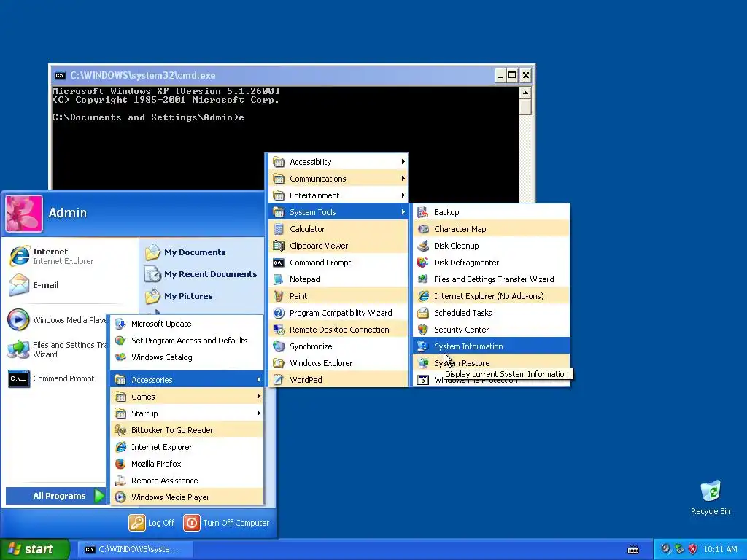Viewport: 747px width, 560px height.
Task: Expand the Startup submenu
Action: pos(187,413)
